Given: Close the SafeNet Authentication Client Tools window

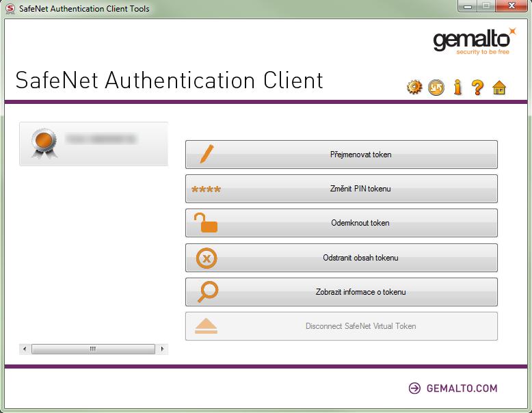Looking at the screenshot, I should point(511,6).
